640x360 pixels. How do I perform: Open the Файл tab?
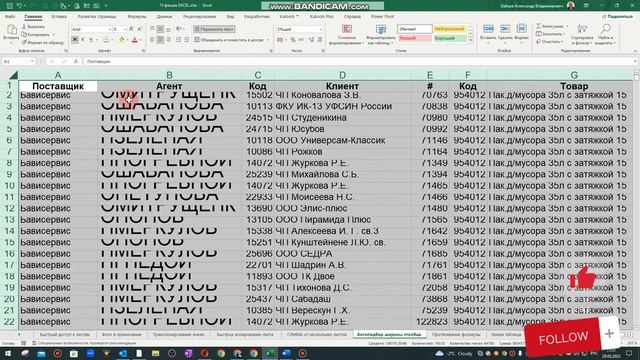point(10,17)
